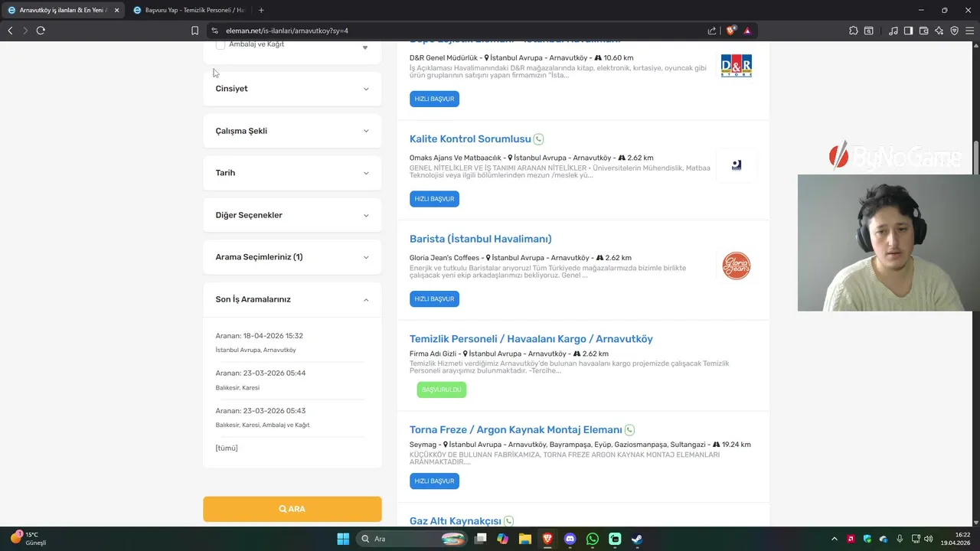Click the Omaks Ajans company logo

coord(737,165)
